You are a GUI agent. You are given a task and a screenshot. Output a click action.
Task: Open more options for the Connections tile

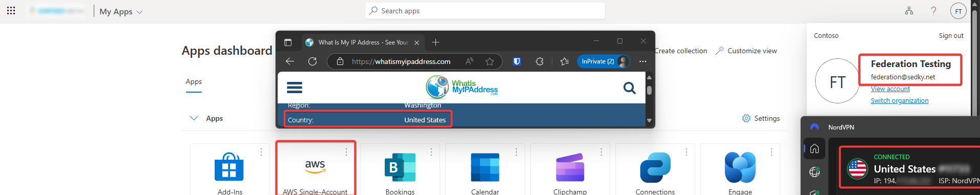coord(686,152)
